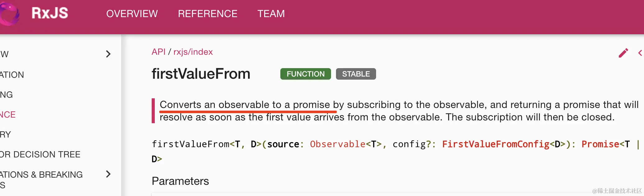644x196 pixels.
Task: Click the STABLE gray badge
Action: click(x=356, y=74)
